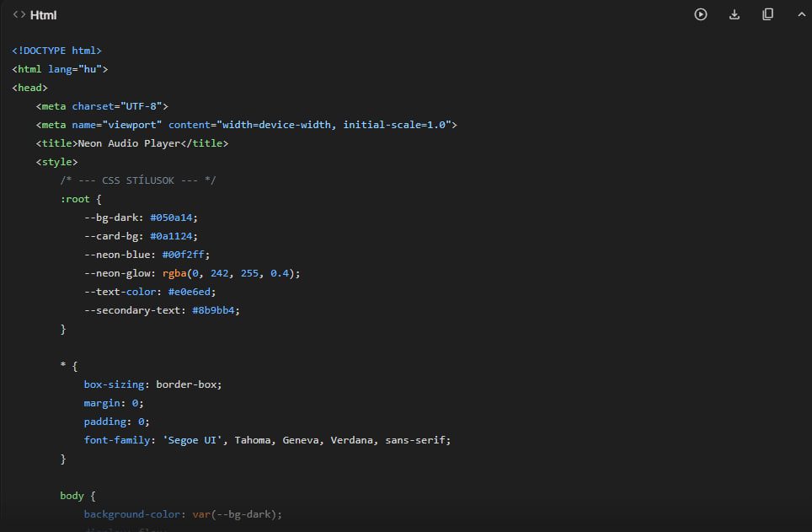Screen dimensions: 812x532
Task: Place cursor on the html lang tag
Action: pyautogui.click(x=60, y=69)
